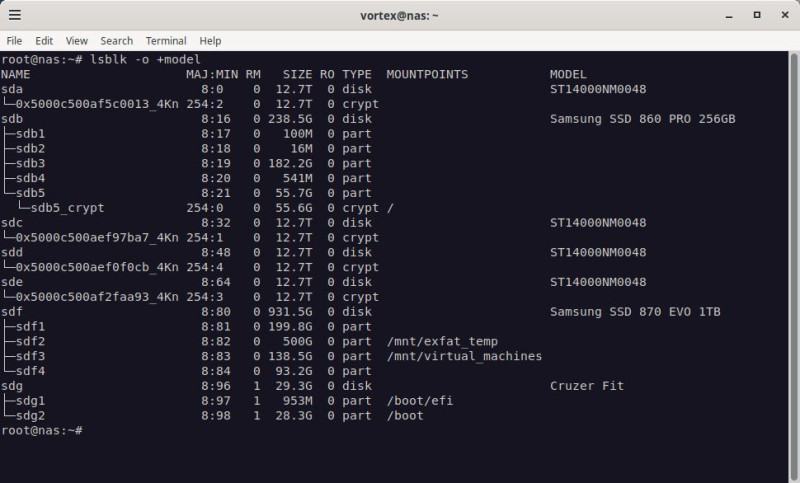Open the Terminal menu
Screen dimensions: 800x483
[x=166, y=41]
